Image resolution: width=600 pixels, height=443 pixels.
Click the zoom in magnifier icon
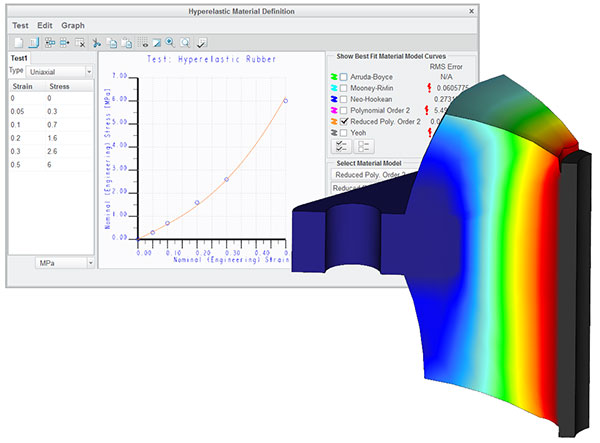[x=170, y=43]
